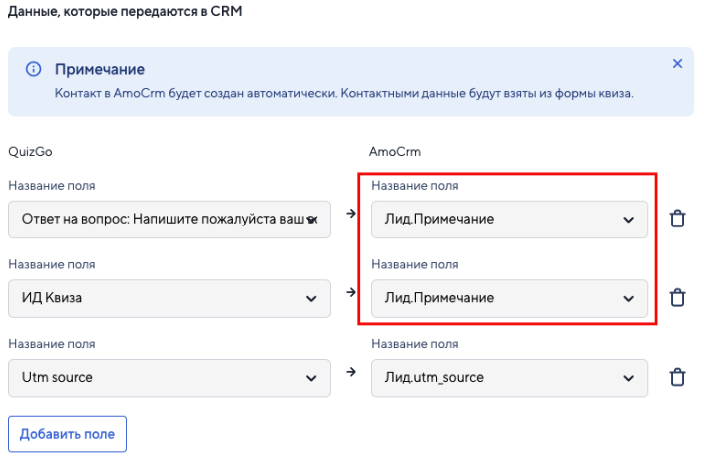Click the AmoCrm column header
Viewport: 704px width, 469px height.
tap(396, 151)
